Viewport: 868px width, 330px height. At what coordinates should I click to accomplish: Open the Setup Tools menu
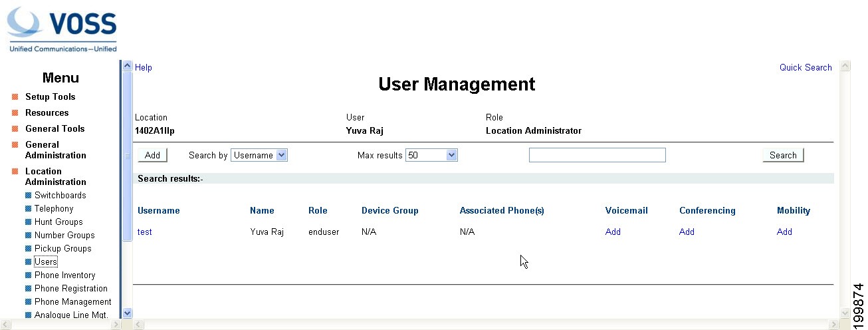coord(51,97)
